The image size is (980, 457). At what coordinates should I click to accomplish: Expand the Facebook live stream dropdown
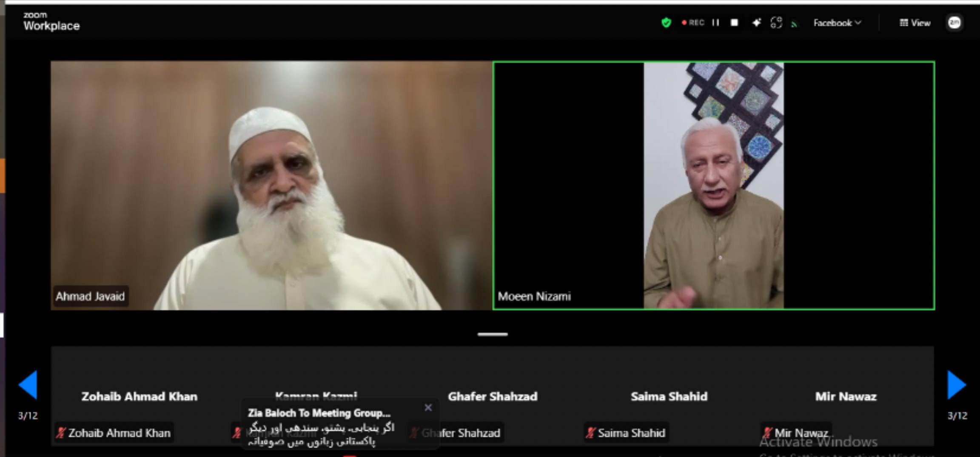coord(837,23)
